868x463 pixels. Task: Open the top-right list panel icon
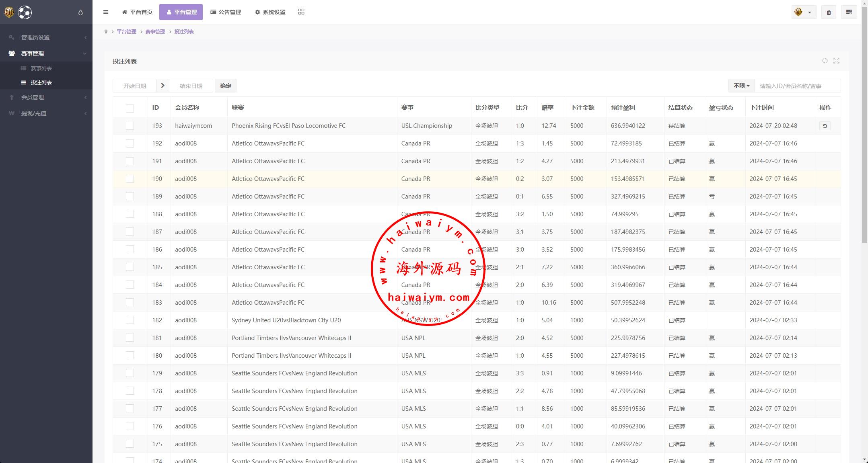[849, 12]
